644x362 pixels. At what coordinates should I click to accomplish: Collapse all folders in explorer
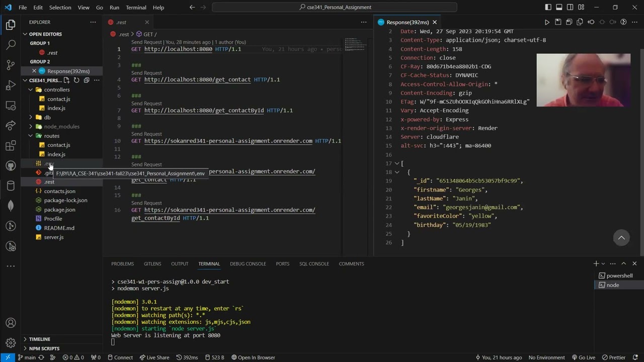click(87, 80)
